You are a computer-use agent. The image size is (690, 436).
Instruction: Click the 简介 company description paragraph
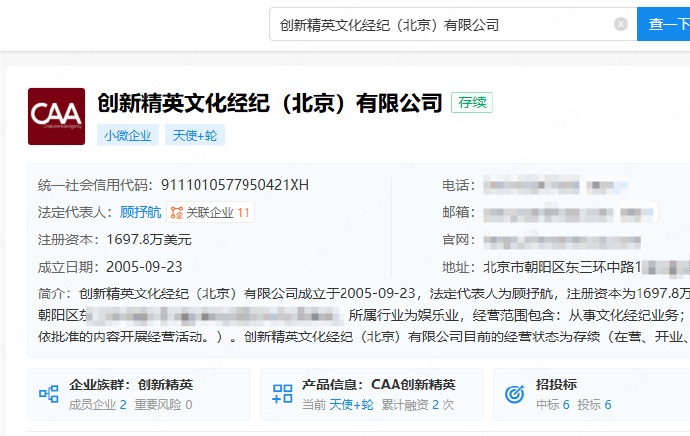(363, 315)
